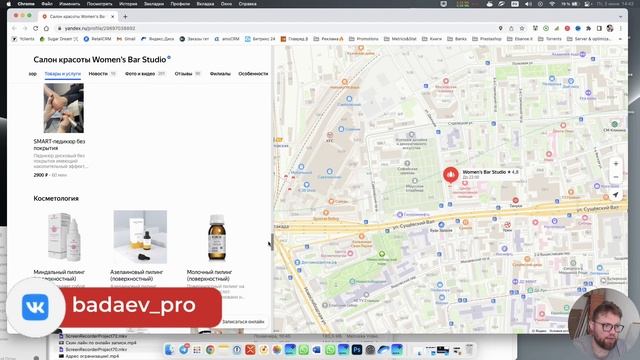Viewport: 640px width, 360px height.
Task: Open Chrome side panel icon
Action: click(599, 28)
